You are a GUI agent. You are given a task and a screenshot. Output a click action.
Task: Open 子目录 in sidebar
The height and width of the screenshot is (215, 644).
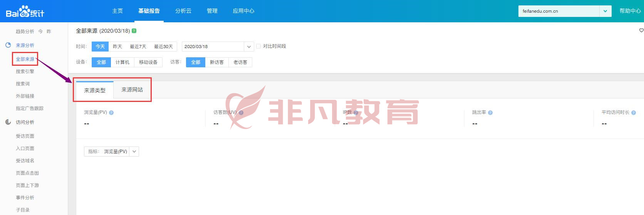[x=23, y=210]
